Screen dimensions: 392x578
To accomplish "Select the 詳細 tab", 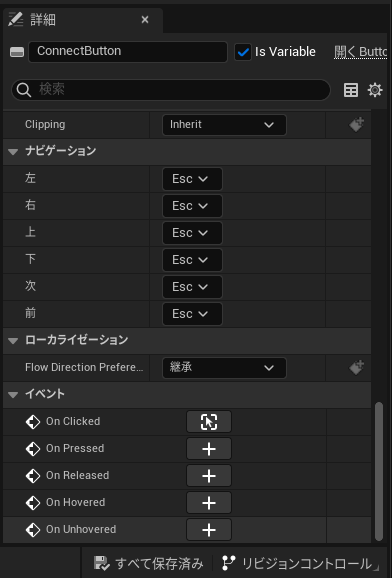I will point(43,20).
